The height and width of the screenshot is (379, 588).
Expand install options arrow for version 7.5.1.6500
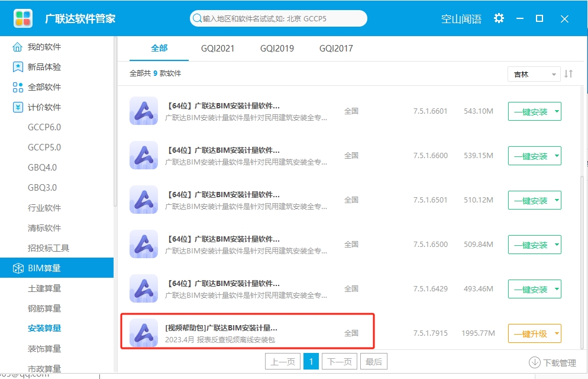click(557, 245)
